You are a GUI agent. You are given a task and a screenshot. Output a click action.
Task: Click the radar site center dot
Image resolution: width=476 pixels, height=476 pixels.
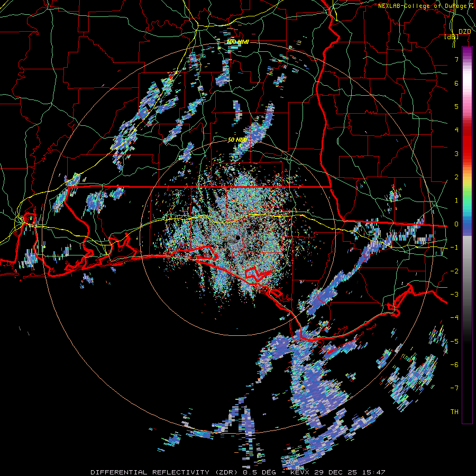point(237,237)
